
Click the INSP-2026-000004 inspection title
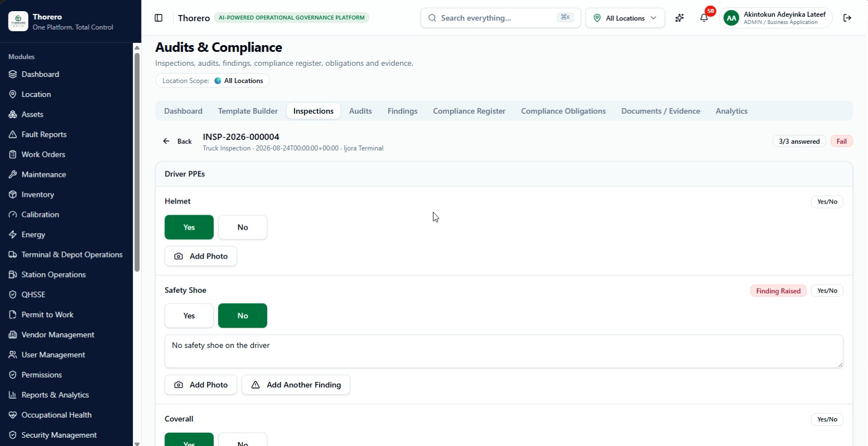point(241,137)
